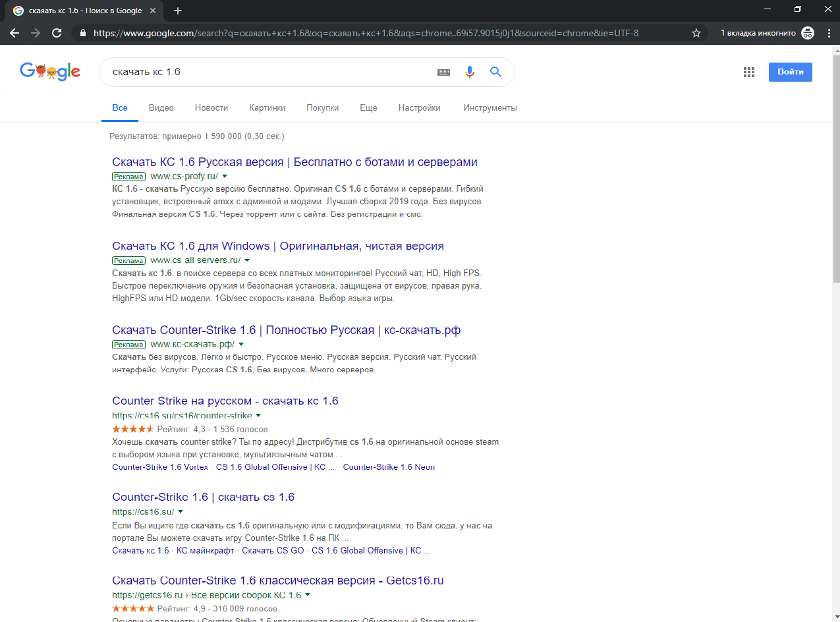Click the Рейтинг: 4,3 - 1 536 голосов text
The width and height of the screenshot is (840, 622).
212,429
